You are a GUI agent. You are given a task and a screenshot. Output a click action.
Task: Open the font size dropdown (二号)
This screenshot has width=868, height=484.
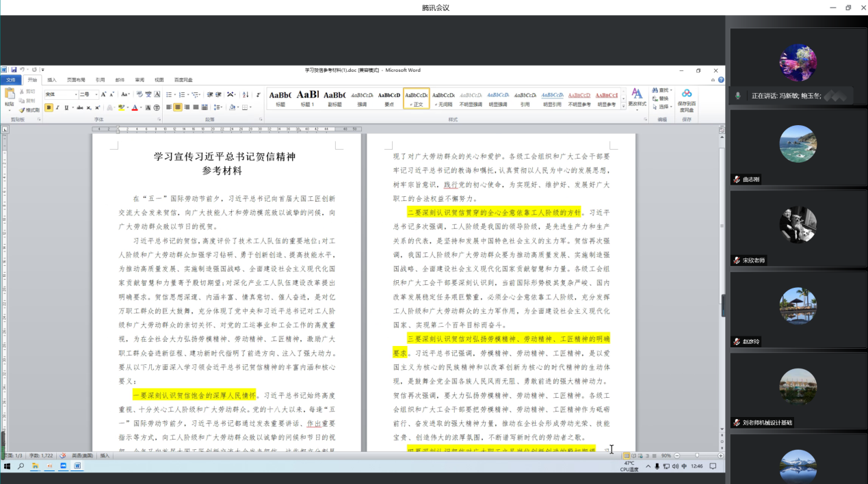pos(96,94)
